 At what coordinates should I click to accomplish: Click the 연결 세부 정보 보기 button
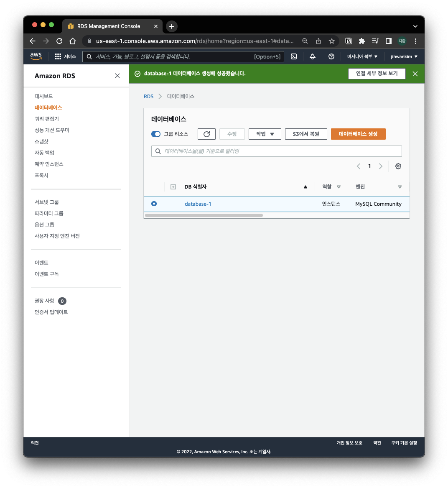point(377,74)
